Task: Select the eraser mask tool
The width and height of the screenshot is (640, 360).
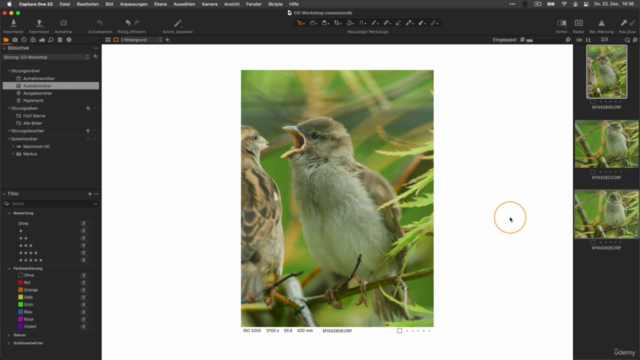Action: pyautogui.click(x=398, y=23)
